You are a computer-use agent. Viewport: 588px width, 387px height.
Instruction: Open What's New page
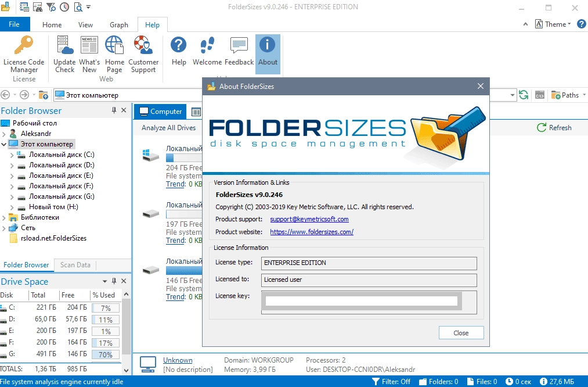[89, 54]
